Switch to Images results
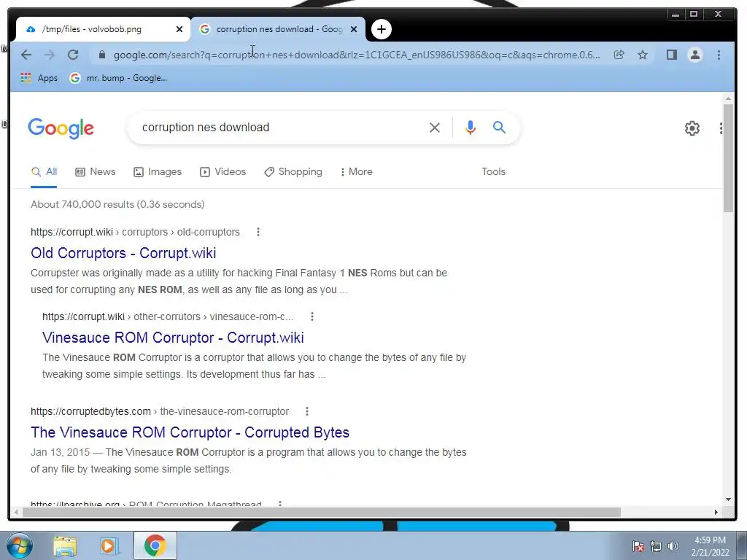The height and width of the screenshot is (560, 747). click(x=158, y=172)
